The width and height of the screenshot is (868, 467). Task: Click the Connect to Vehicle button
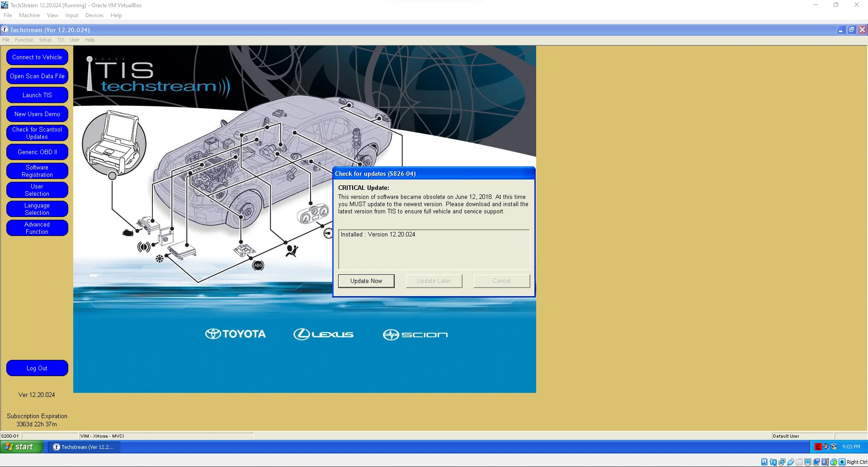click(x=37, y=57)
